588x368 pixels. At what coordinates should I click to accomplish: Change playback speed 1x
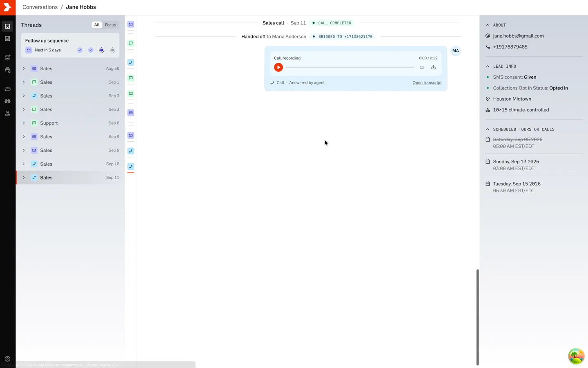point(422,67)
